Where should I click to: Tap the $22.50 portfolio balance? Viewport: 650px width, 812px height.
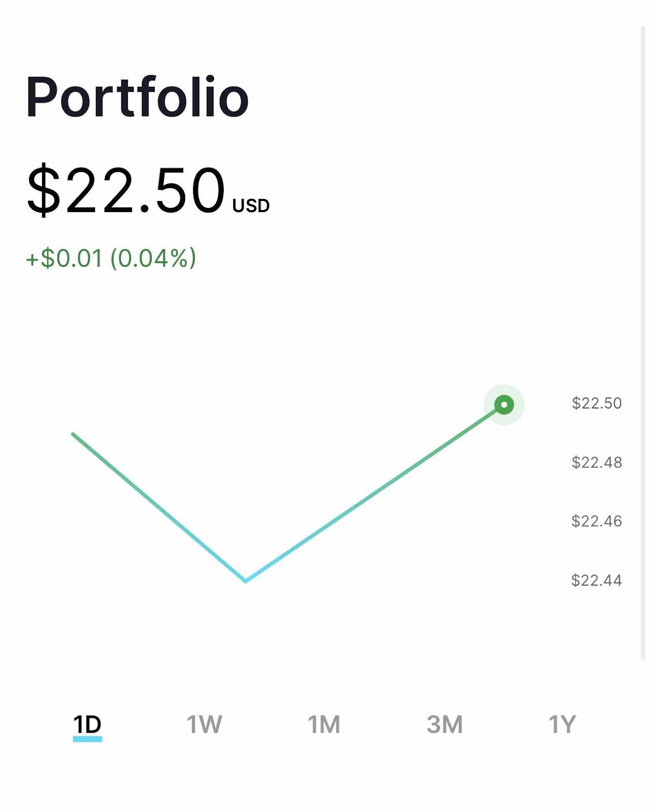pyautogui.click(x=125, y=190)
